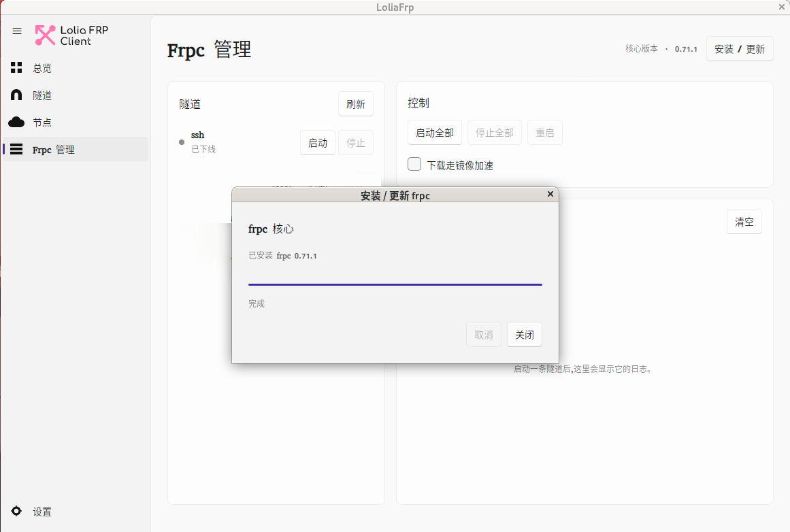Click the LoliaFrp window title bar
Screen dimensions: 790x532
[x=395, y=7]
